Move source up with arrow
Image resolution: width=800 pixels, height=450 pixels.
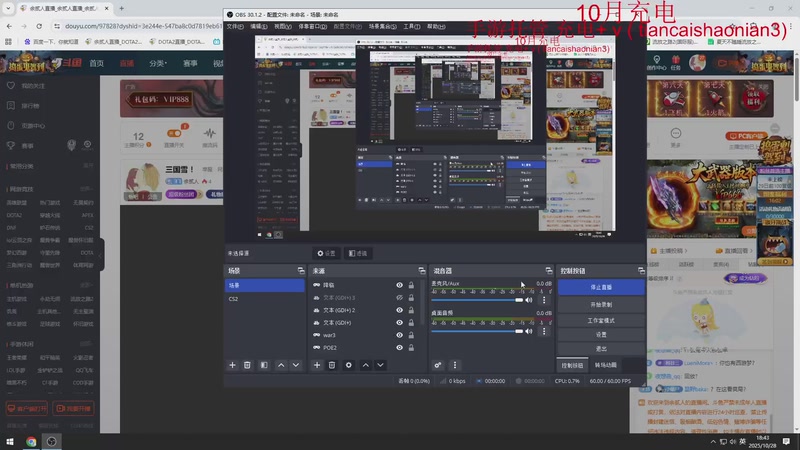(x=366, y=365)
